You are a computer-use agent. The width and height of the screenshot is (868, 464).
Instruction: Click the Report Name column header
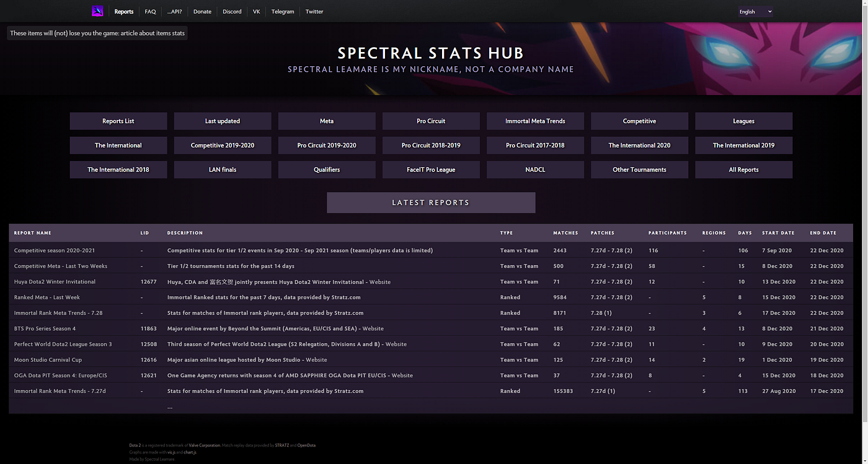click(x=33, y=233)
